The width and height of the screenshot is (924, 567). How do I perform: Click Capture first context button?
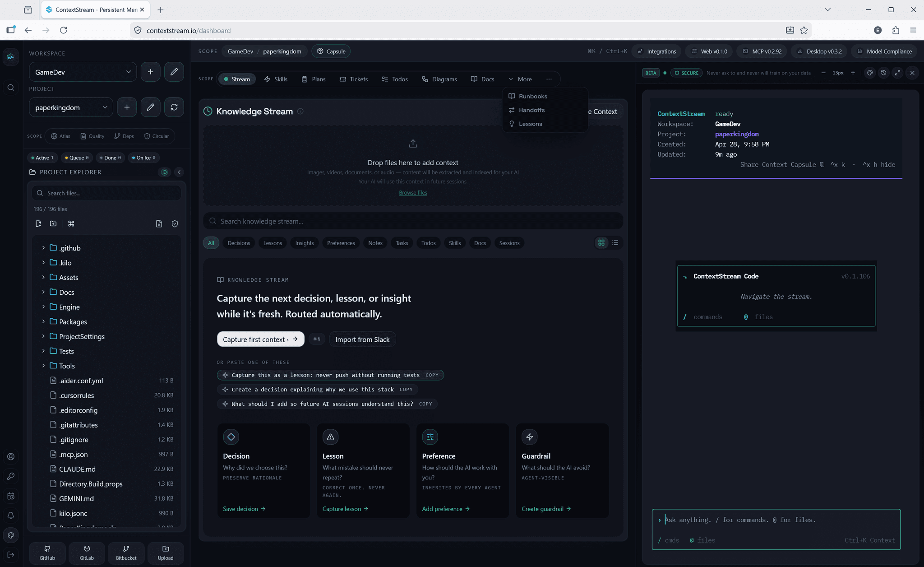(260, 339)
